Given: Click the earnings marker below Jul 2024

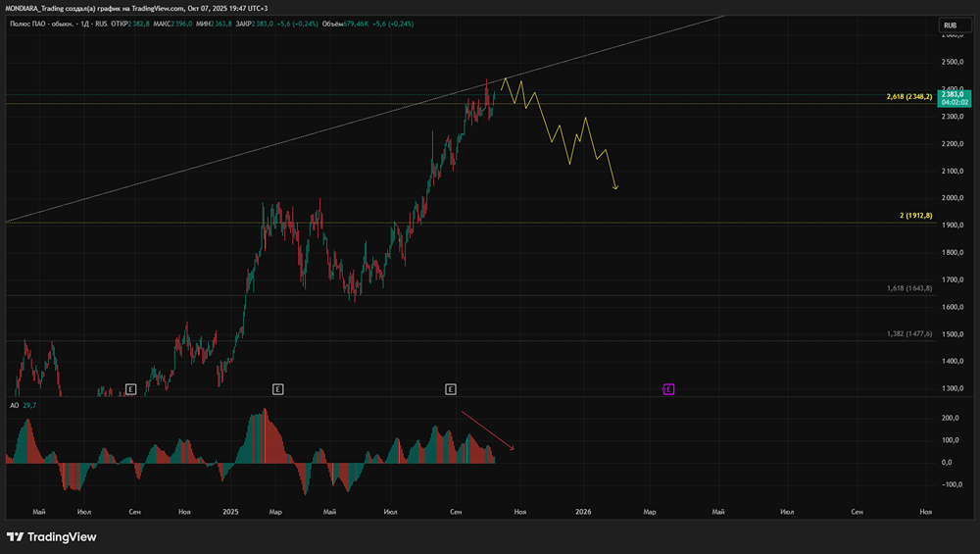Looking at the screenshot, I should click(130, 389).
